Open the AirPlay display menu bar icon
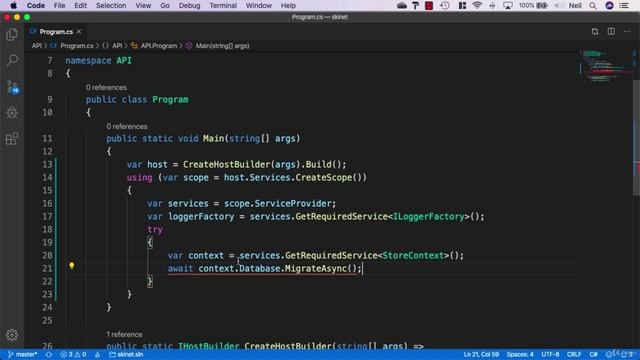 pyautogui.click(x=508, y=6)
